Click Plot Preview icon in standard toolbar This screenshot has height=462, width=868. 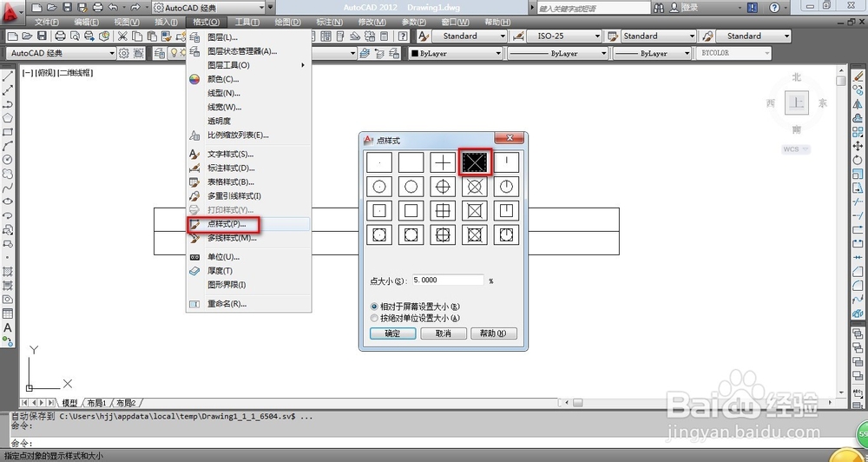(x=75, y=36)
